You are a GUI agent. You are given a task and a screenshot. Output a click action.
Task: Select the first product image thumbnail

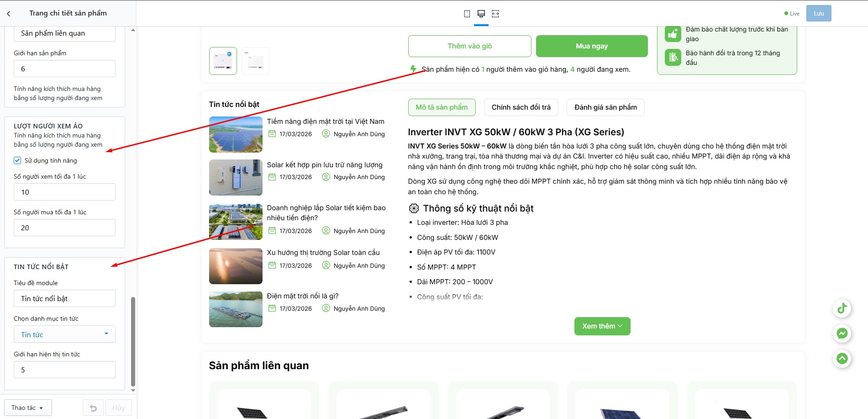pos(223,61)
